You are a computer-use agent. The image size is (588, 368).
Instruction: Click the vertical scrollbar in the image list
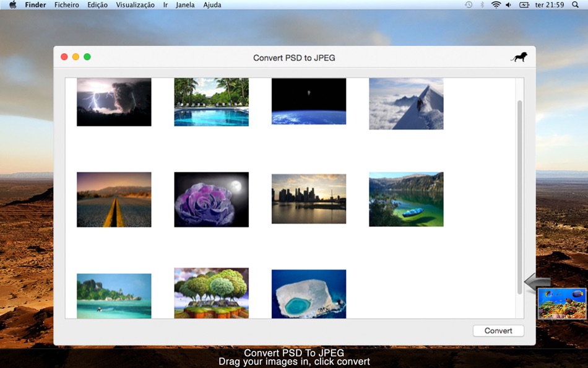coord(519,196)
